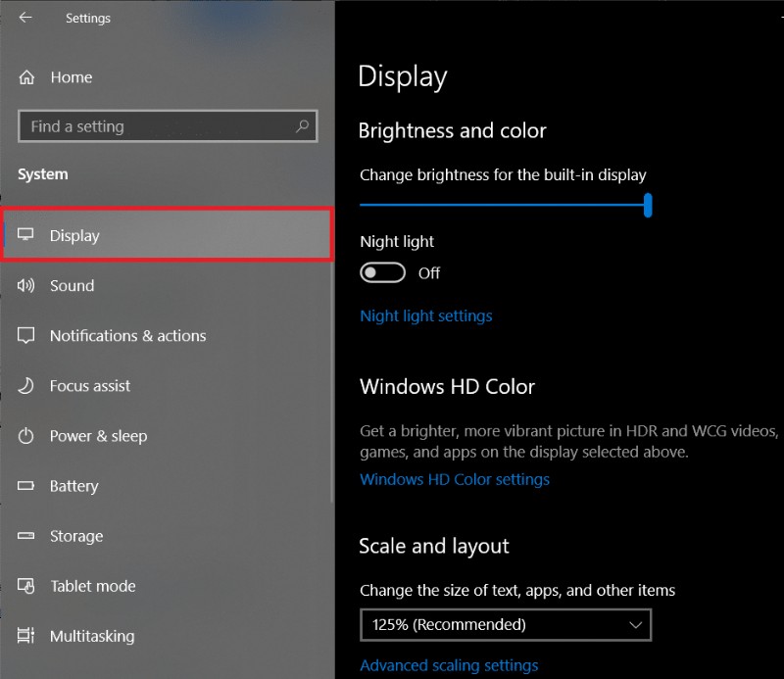Image resolution: width=784 pixels, height=679 pixels.
Task: Click the Home house icon
Action: pos(26,76)
